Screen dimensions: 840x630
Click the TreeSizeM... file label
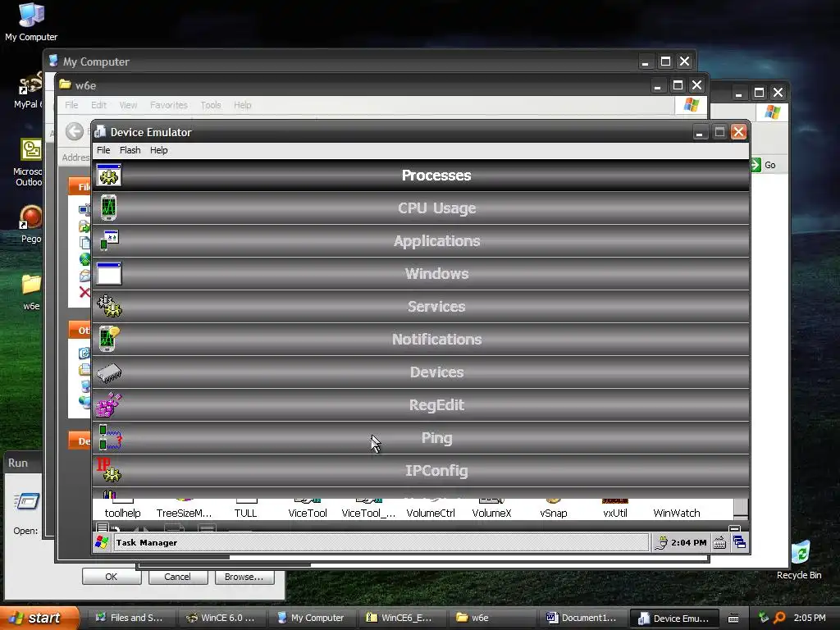(185, 513)
